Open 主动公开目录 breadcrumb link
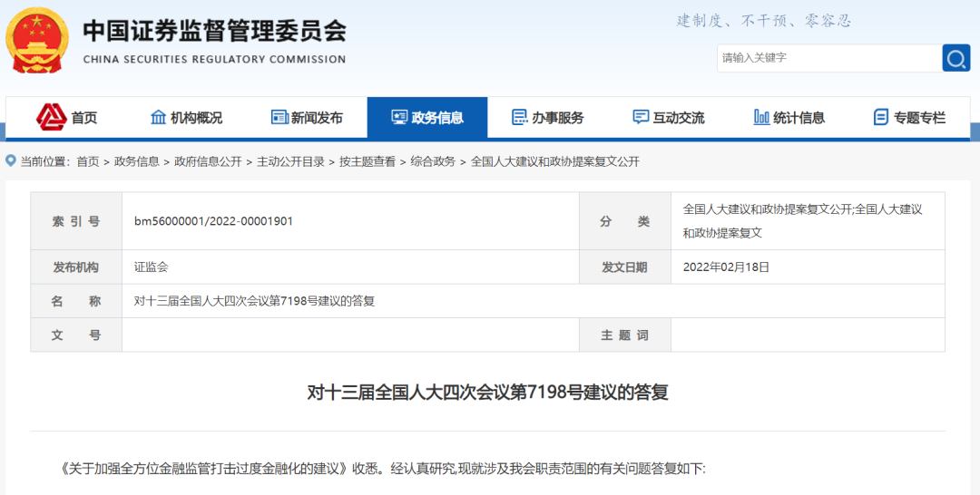This screenshot has height=495, width=980. pyautogui.click(x=290, y=161)
